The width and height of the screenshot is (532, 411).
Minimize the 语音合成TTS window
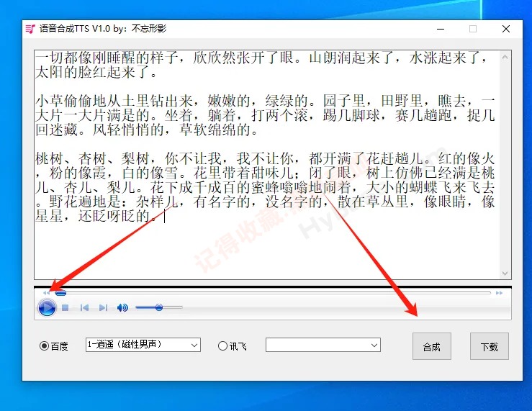coord(441,30)
